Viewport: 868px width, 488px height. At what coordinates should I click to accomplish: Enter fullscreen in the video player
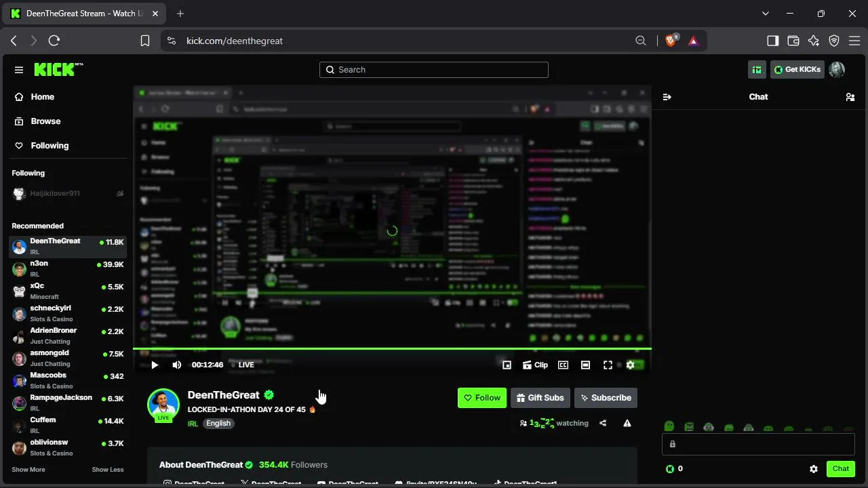click(x=608, y=365)
